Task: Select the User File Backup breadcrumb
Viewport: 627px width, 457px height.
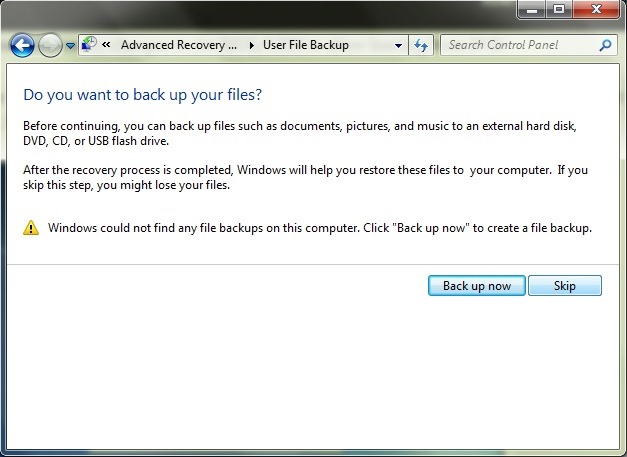Action: tap(306, 45)
